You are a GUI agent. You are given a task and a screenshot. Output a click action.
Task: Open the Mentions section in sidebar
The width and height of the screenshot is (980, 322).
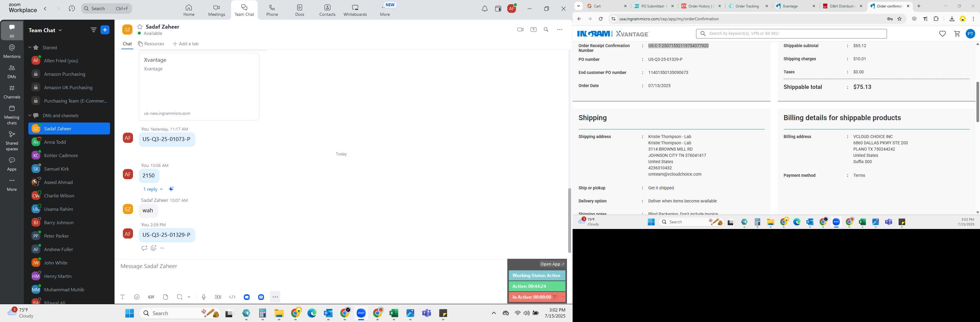click(12, 51)
